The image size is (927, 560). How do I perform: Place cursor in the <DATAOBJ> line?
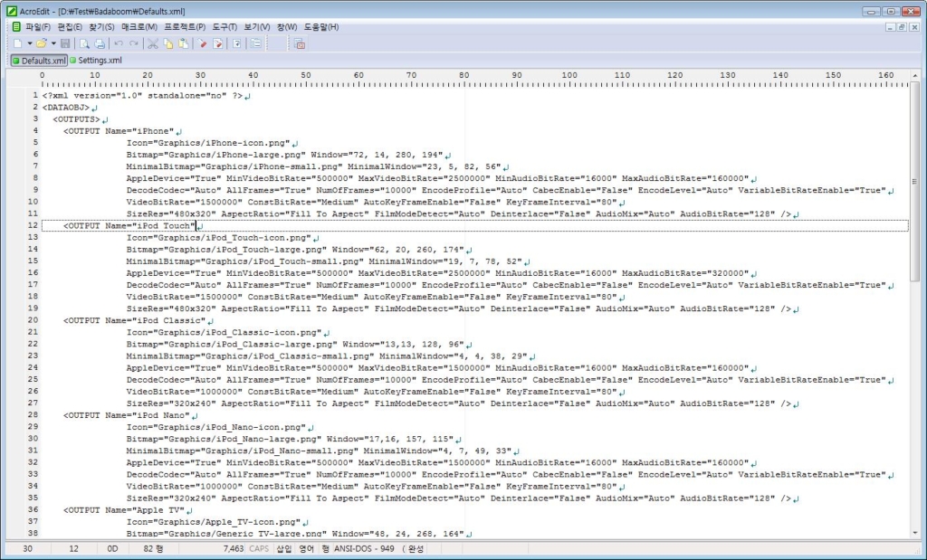(65, 108)
